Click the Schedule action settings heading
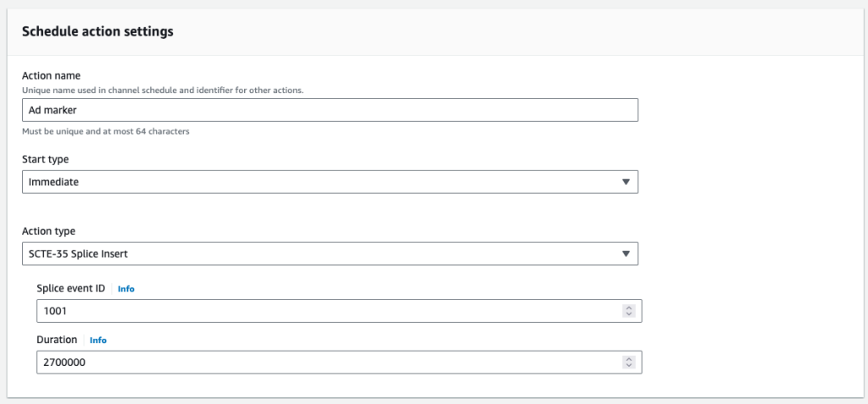 click(97, 31)
